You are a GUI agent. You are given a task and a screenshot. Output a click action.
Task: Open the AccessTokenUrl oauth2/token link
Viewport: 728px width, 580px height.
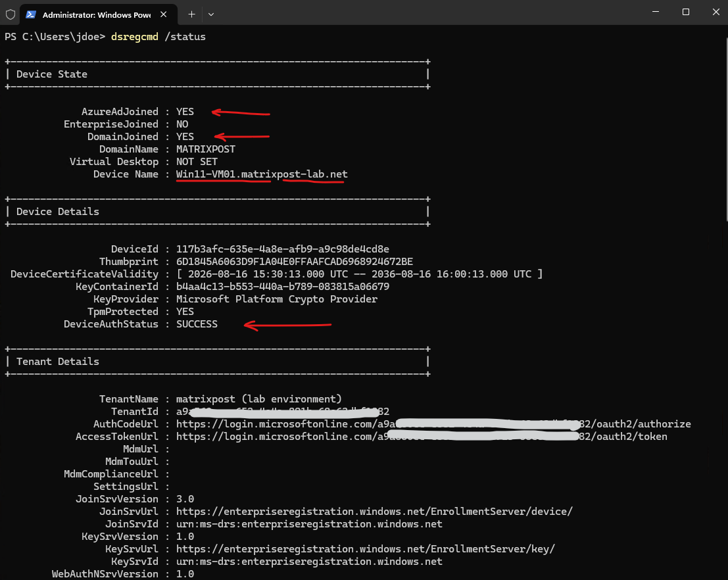point(422,437)
